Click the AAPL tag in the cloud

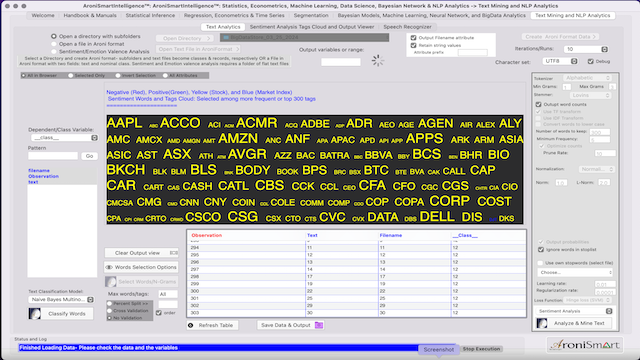click(124, 123)
